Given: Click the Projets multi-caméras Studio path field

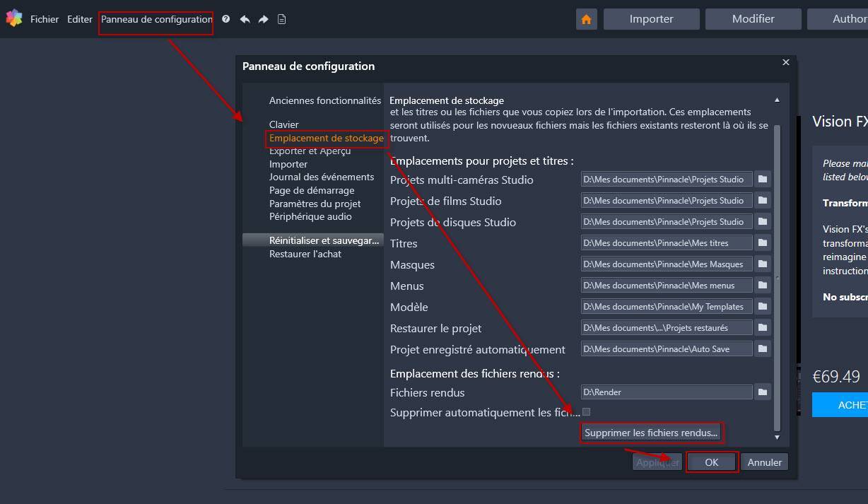Looking at the screenshot, I should [667, 180].
